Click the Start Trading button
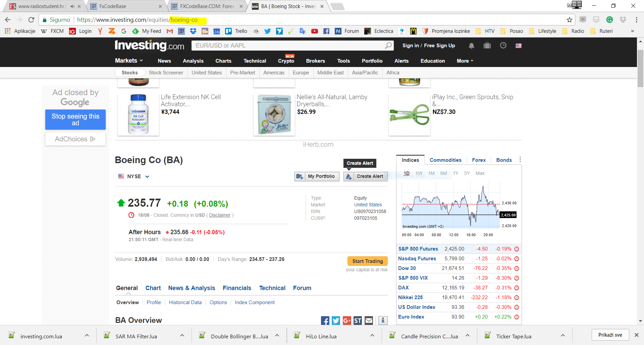 (x=368, y=261)
